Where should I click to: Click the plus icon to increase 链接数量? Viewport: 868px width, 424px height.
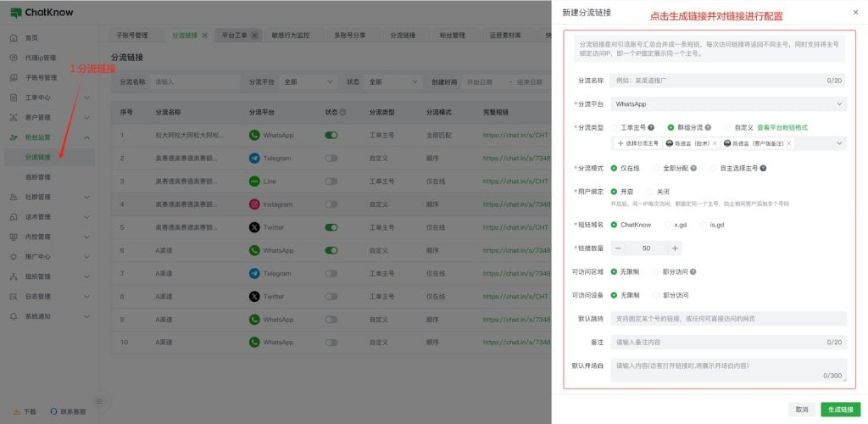(x=675, y=248)
